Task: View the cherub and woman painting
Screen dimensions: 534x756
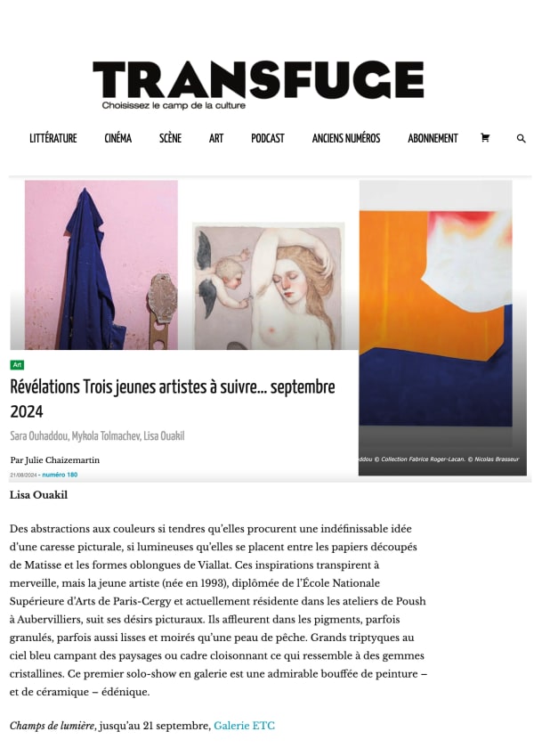Action: 269,286
